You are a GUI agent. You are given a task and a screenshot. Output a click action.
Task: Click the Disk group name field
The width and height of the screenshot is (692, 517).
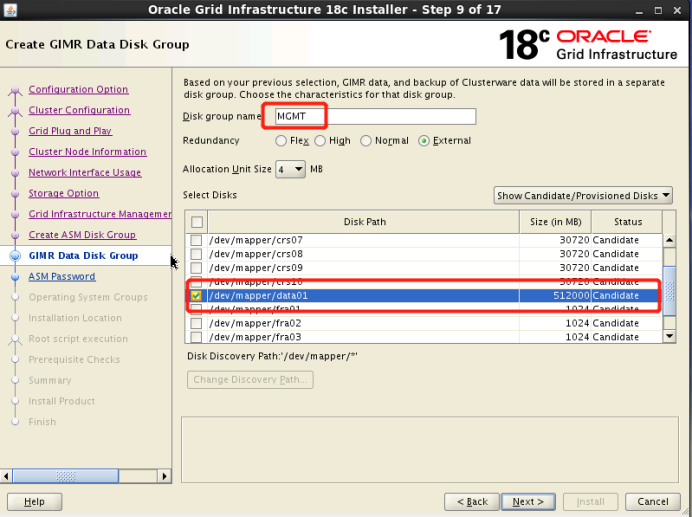(x=374, y=117)
